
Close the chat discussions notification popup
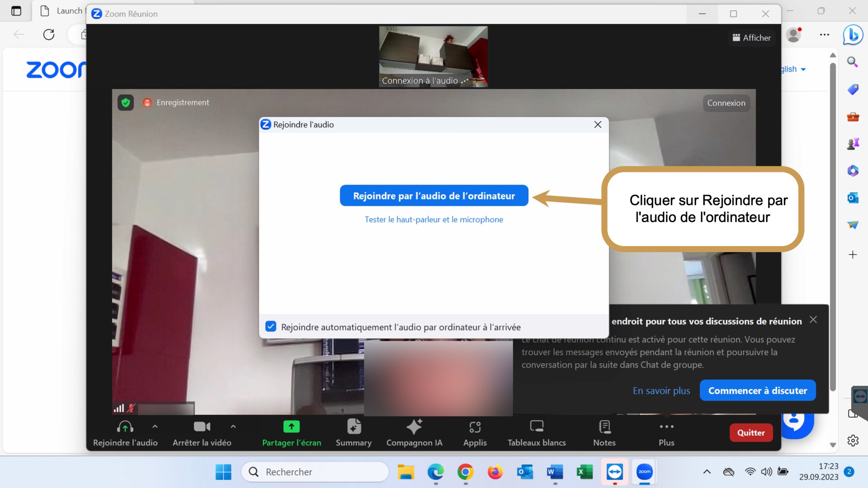(x=813, y=320)
